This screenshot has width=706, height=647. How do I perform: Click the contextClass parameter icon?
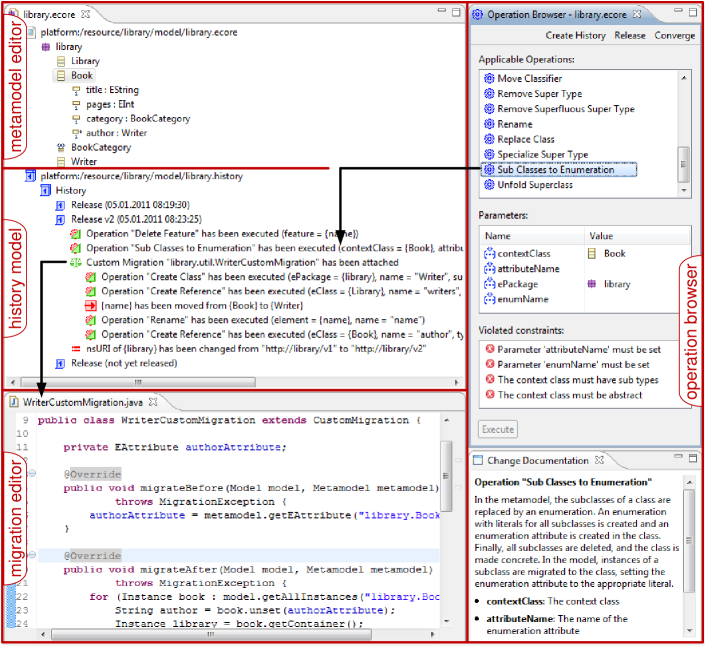pos(489,254)
